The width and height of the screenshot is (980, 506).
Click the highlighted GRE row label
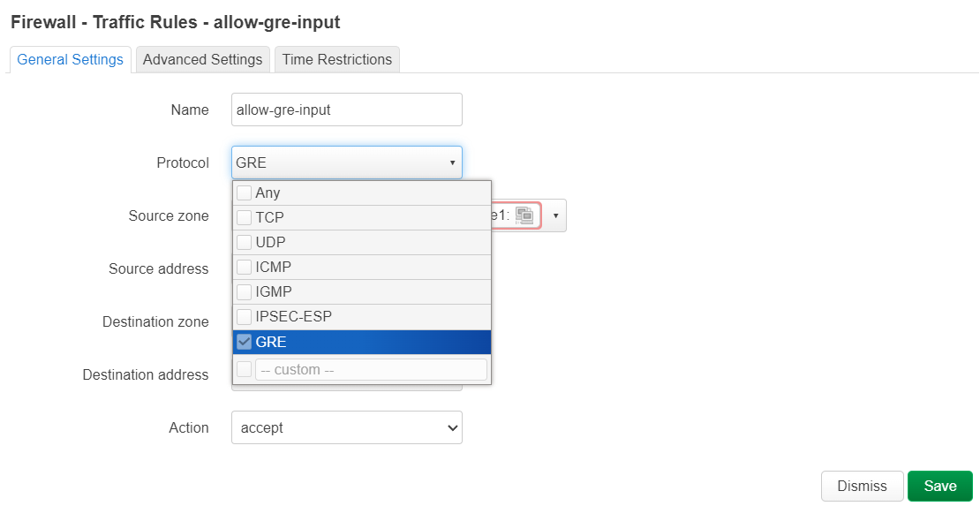271,342
